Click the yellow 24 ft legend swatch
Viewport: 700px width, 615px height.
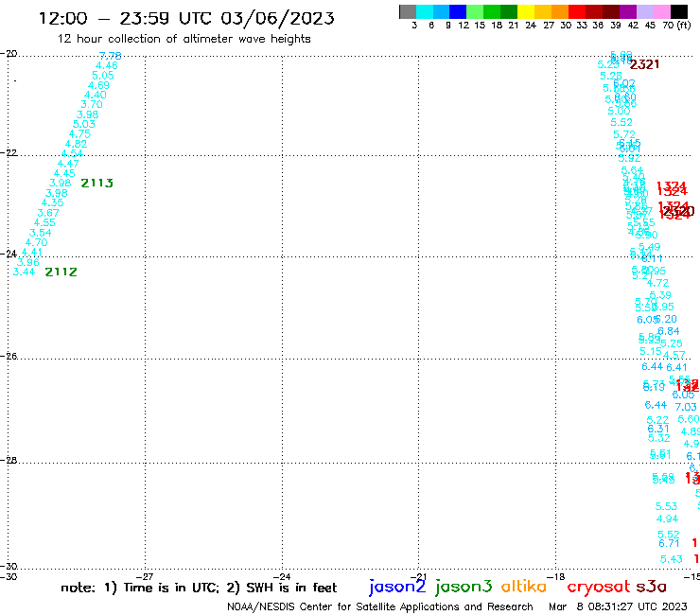pos(526,11)
